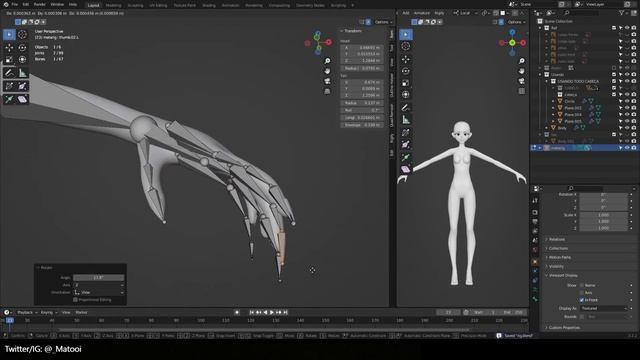Click the Roll value field
The height and width of the screenshot is (360, 640).
362,110
